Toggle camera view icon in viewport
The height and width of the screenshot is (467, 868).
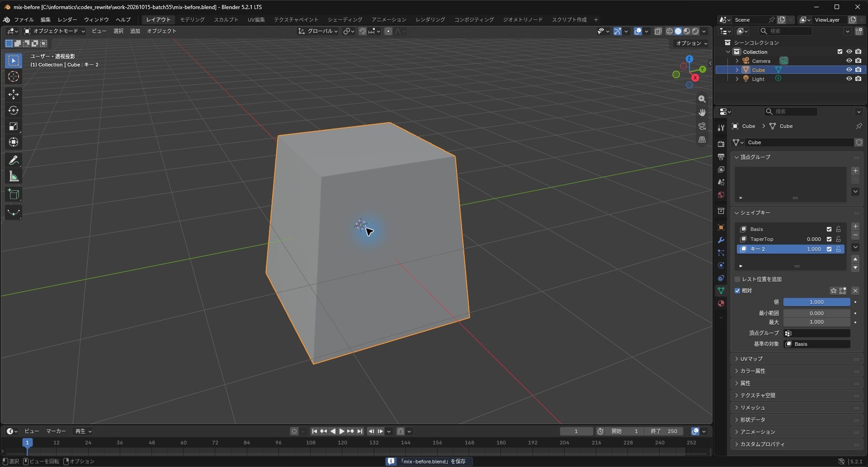(x=702, y=126)
